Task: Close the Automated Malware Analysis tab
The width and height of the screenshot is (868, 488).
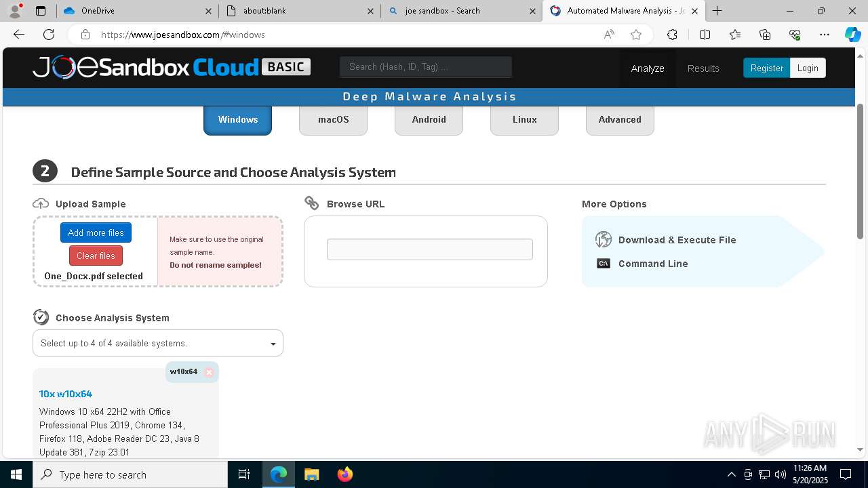Action: pyautogui.click(x=694, y=11)
